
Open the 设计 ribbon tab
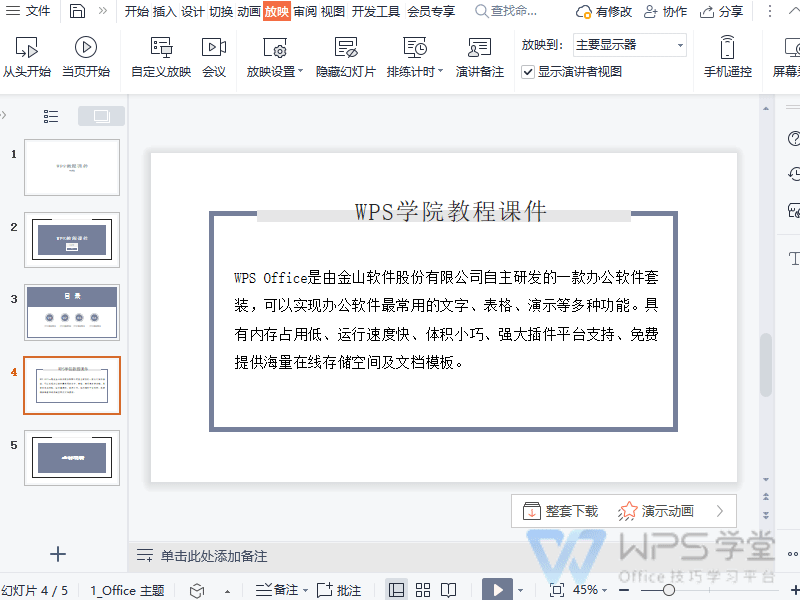193,11
